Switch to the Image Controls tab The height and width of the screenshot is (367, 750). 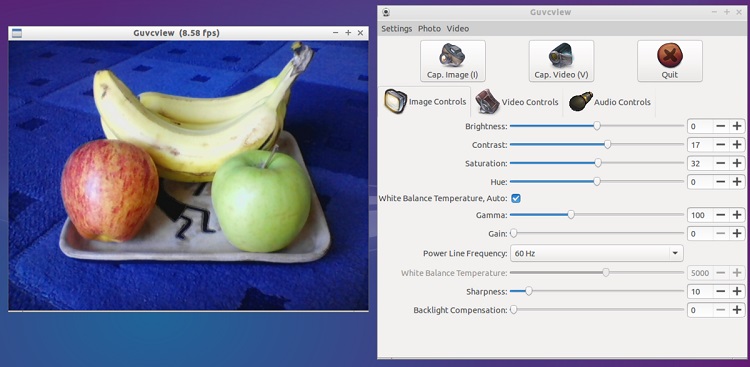[x=425, y=101]
